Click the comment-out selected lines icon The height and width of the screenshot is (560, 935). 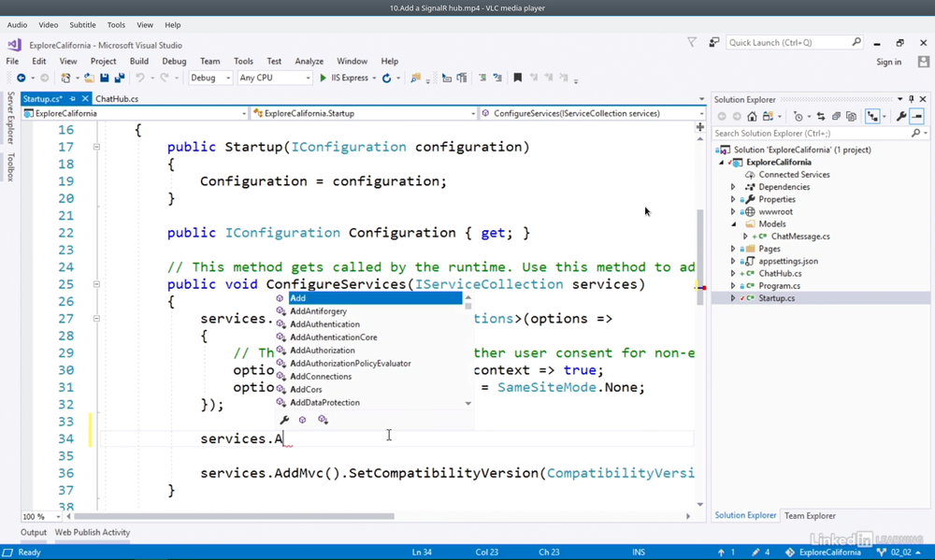pos(482,79)
